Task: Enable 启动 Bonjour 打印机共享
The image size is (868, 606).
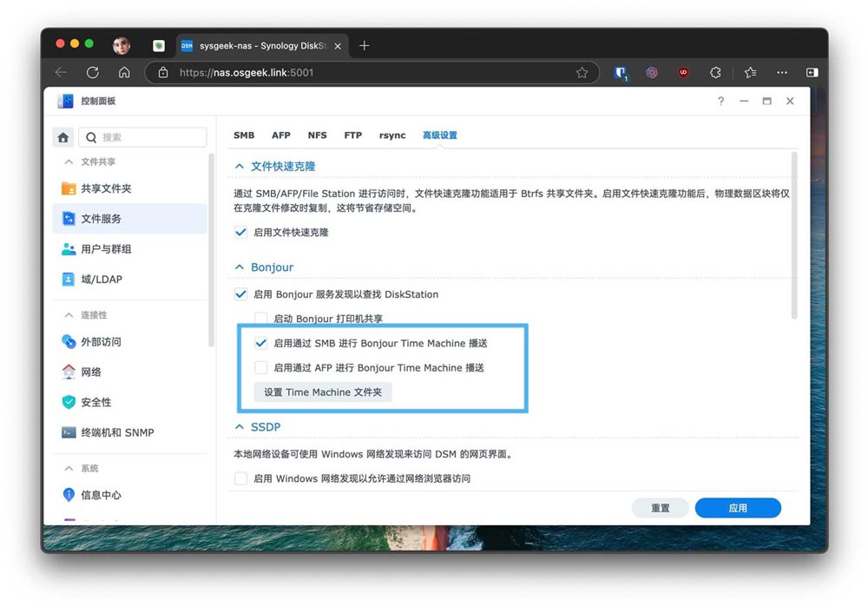Action: tap(261, 319)
